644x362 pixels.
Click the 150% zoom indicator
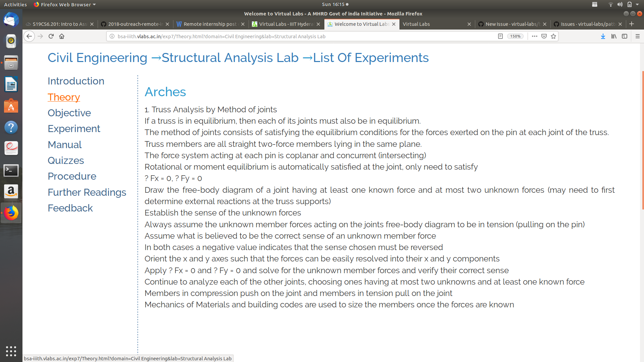(515, 36)
